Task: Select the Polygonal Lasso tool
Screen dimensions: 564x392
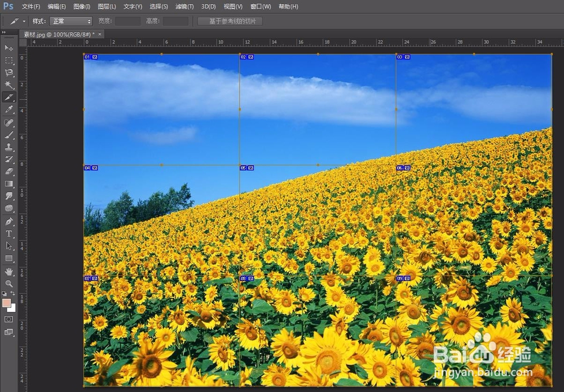Action: pyautogui.click(x=9, y=72)
